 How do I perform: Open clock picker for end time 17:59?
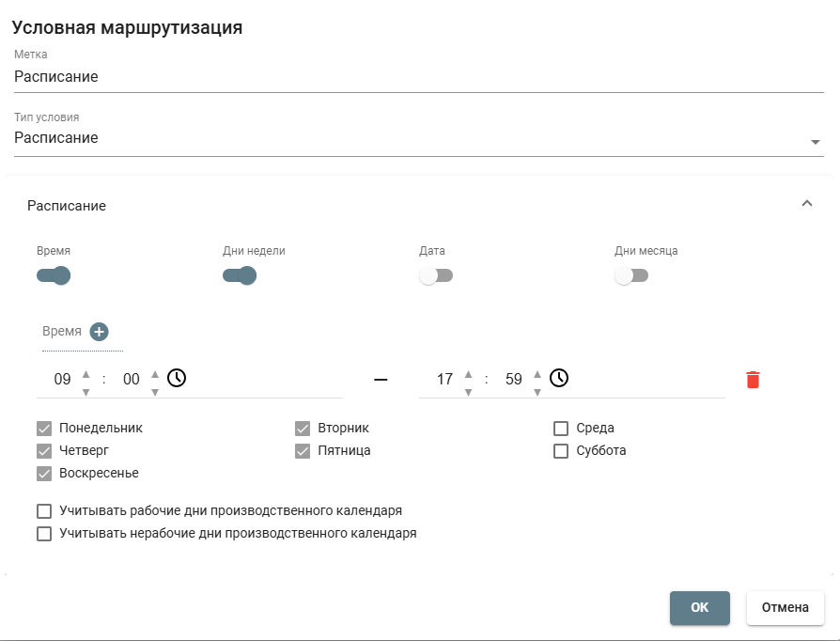pos(559,379)
